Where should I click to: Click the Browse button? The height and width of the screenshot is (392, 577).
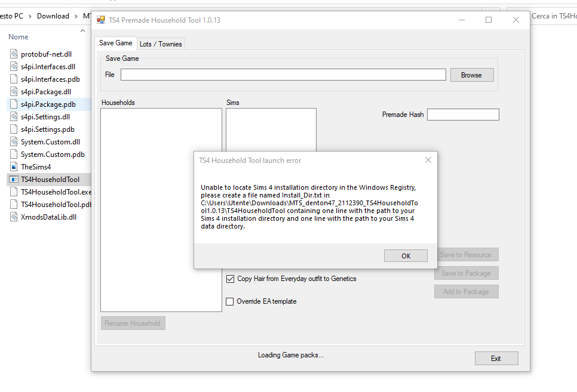coord(472,75)
